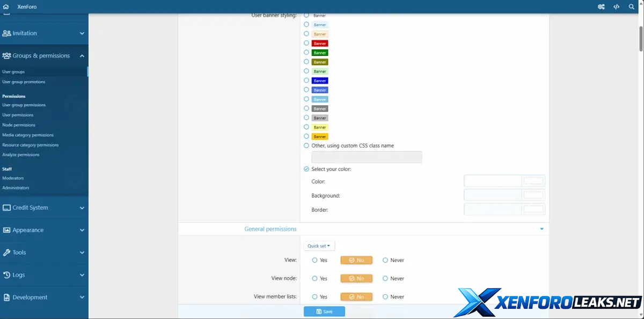Click the custom CSS class name field

point(367,157)
